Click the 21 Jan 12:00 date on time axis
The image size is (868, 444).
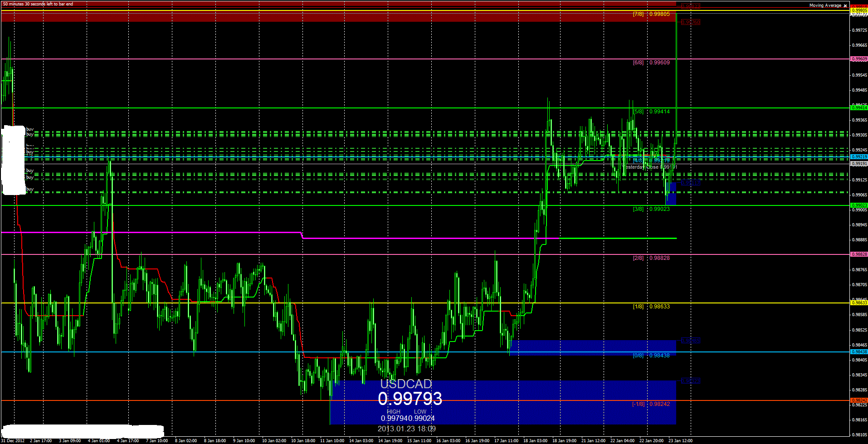[593, 441]
